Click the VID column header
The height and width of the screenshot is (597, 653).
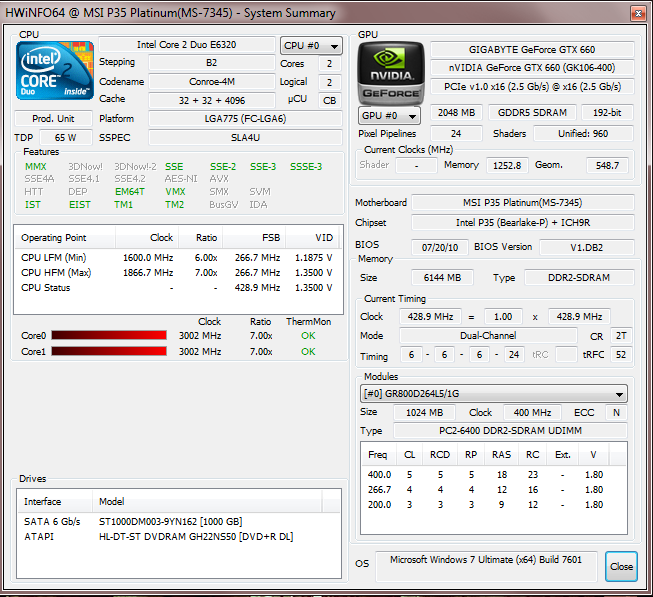[312, 238]
